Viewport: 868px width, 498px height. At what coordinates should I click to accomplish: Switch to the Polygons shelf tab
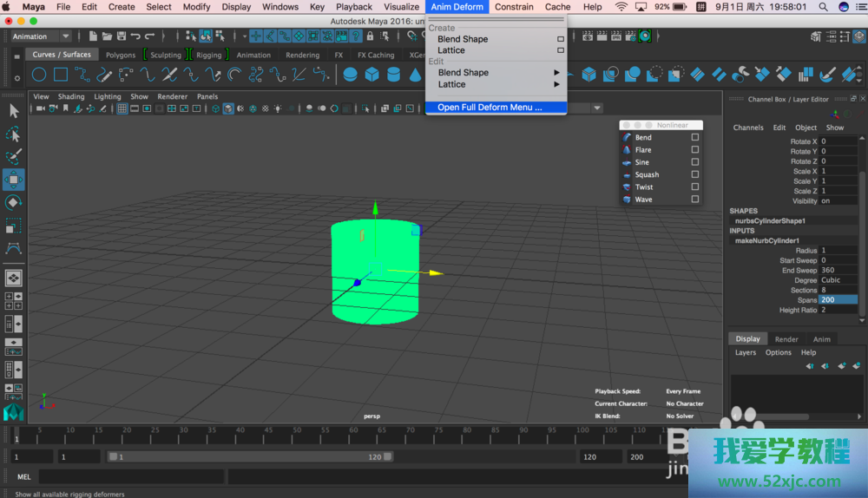[121, 55]
